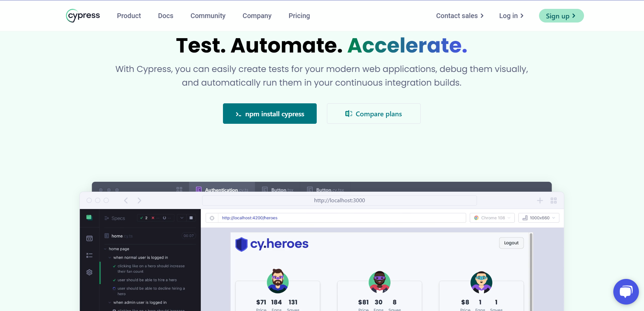Open chevron dropdown next to stop button
Screen dimensions: 644x311
(182, 218)
